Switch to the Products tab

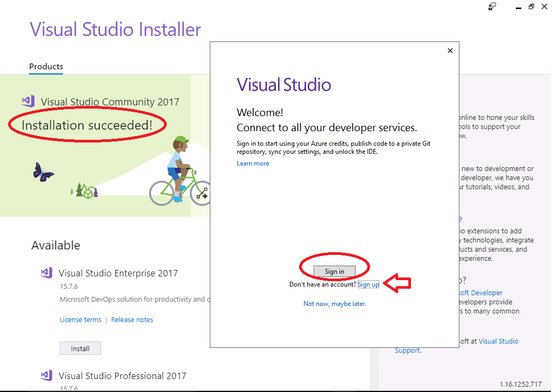click(x=46, y=66)
